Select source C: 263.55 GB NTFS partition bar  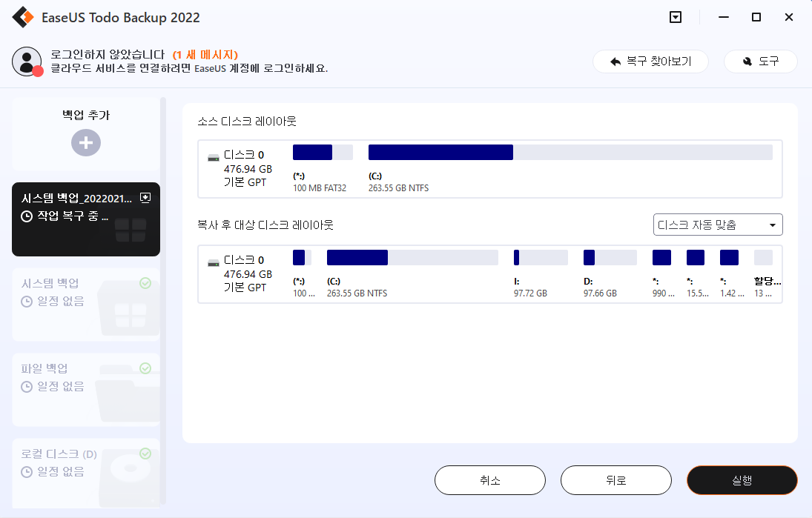pos(570,152)
